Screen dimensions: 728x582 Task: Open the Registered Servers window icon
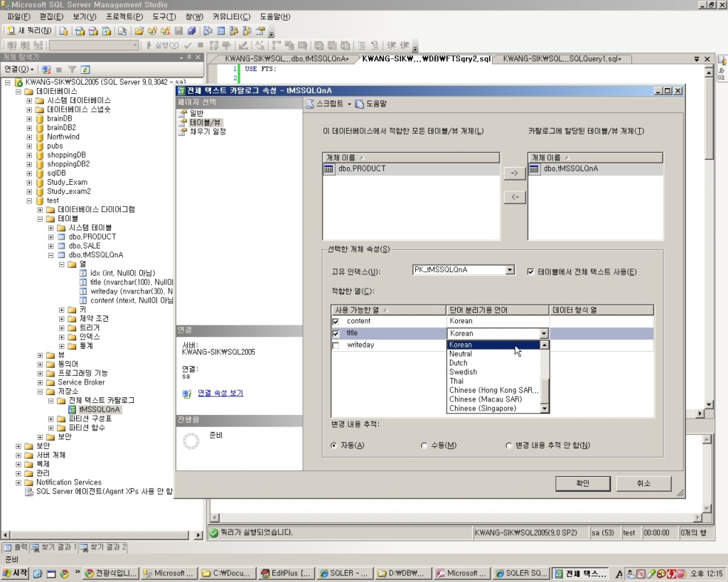(208, 31)
